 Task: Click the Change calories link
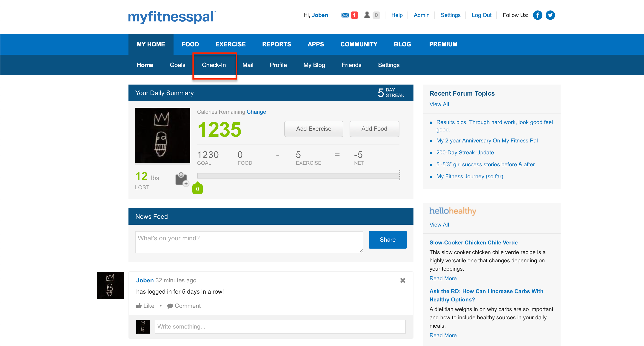coord(256,112)
